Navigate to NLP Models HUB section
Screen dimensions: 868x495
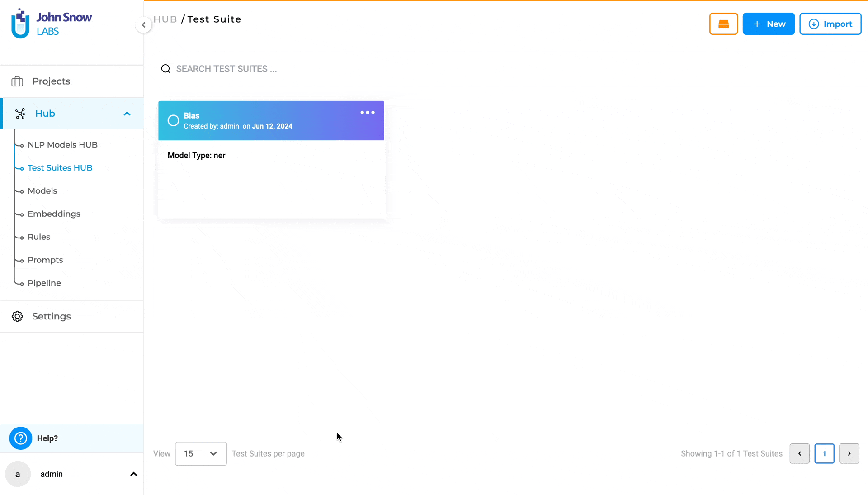62,144
